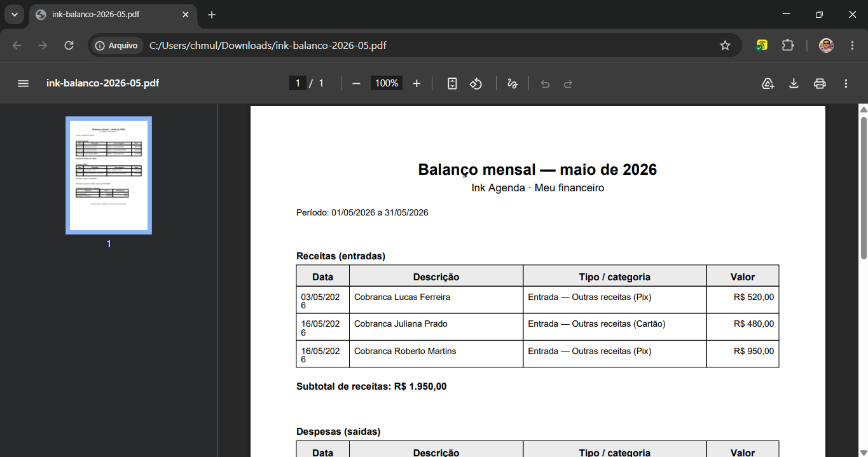Bookmark this page with star icon
Image resolution: width=868 pixels, height=457 pixels.
tap(725, 45)
